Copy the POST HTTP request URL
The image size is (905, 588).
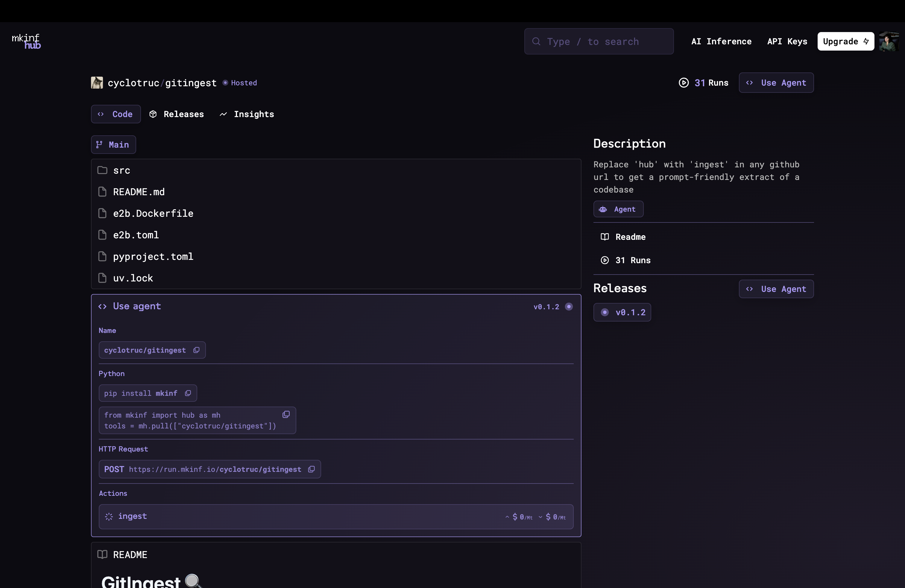coord(312,469)
